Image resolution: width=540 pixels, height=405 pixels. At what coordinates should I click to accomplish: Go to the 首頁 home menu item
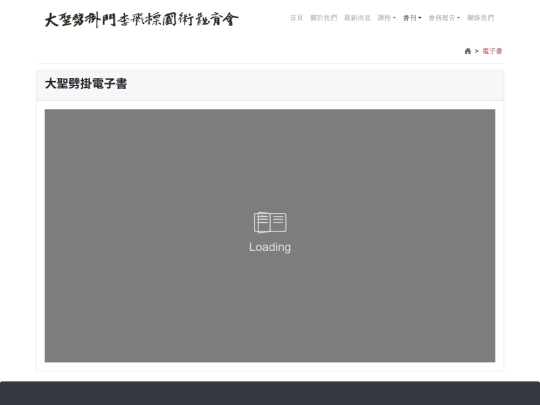point(297,18)
